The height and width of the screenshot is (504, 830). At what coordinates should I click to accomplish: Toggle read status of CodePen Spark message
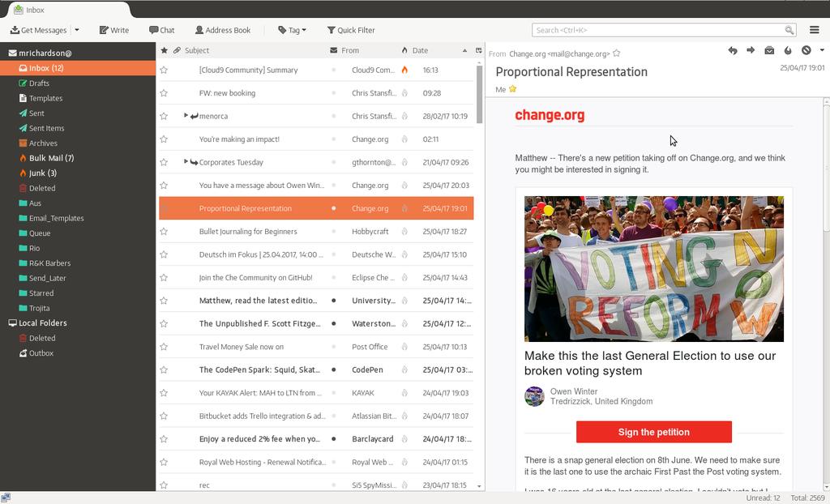point(333,370)
